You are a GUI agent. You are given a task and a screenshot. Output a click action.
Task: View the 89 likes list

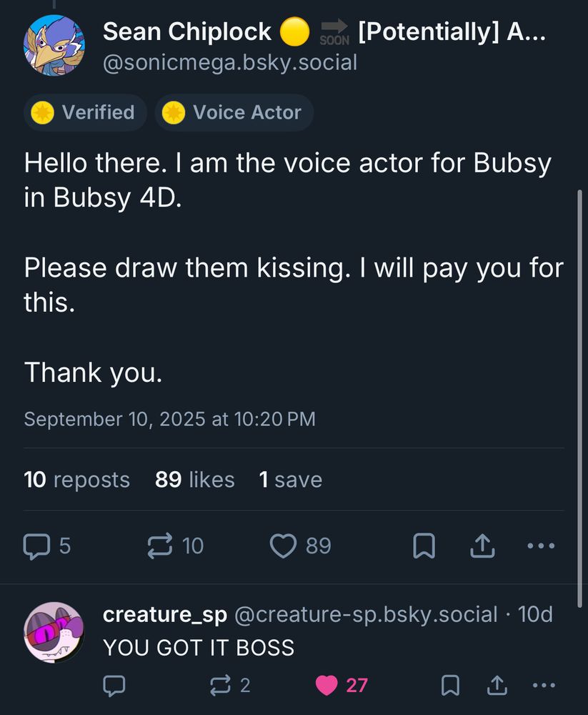pyautogui.click(x=194, y=480)
